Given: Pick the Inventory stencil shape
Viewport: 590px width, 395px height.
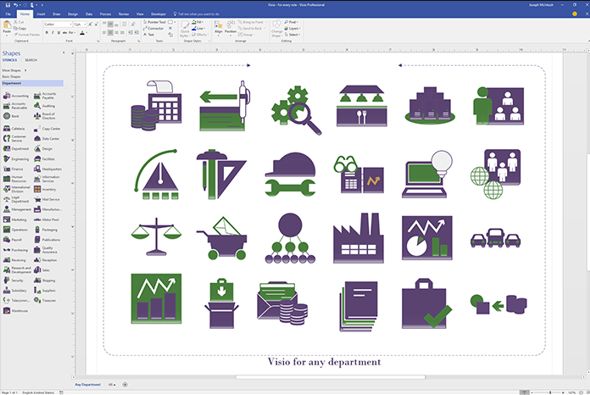Looking at the screenshot, I should coord(45,190).
